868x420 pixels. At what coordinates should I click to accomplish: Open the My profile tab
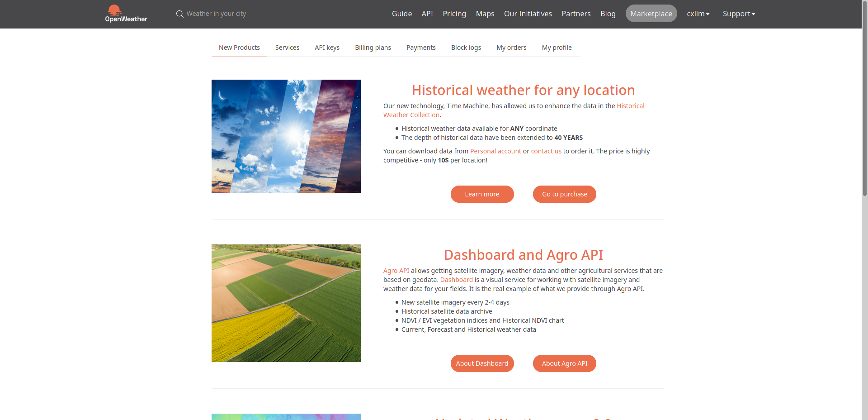click(x=557, y=48)
